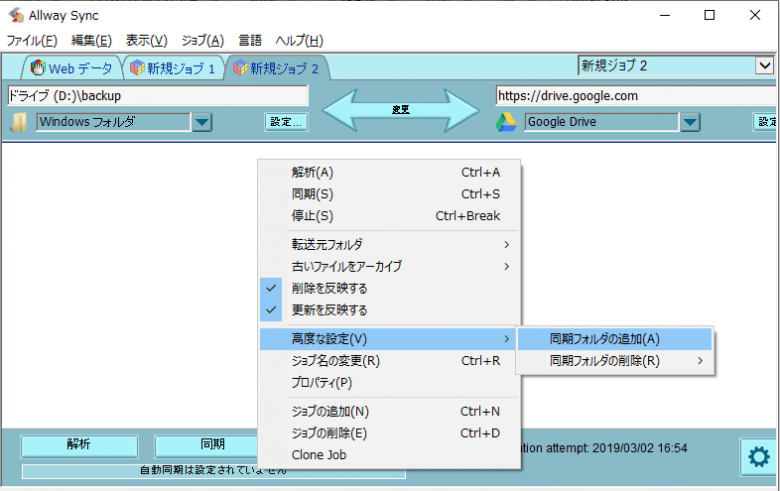The height and width of the screenshot is (491, 780).
Task: Maximize the Allway Sync window
Action: click(x=709, y=15)
